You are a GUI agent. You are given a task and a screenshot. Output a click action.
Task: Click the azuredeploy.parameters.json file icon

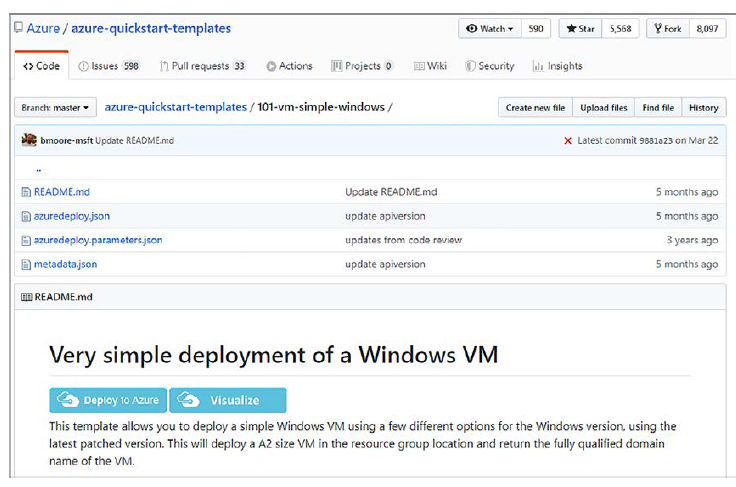point(26,240)
